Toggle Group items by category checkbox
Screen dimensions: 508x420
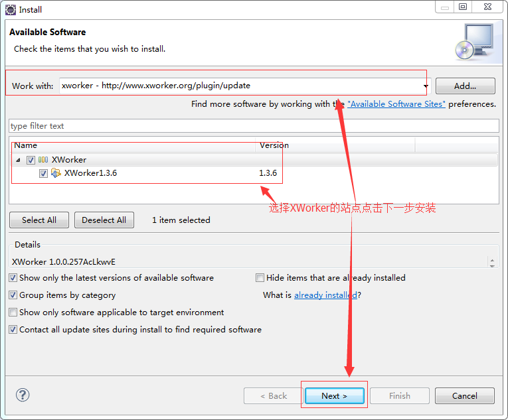click(13, 295)
